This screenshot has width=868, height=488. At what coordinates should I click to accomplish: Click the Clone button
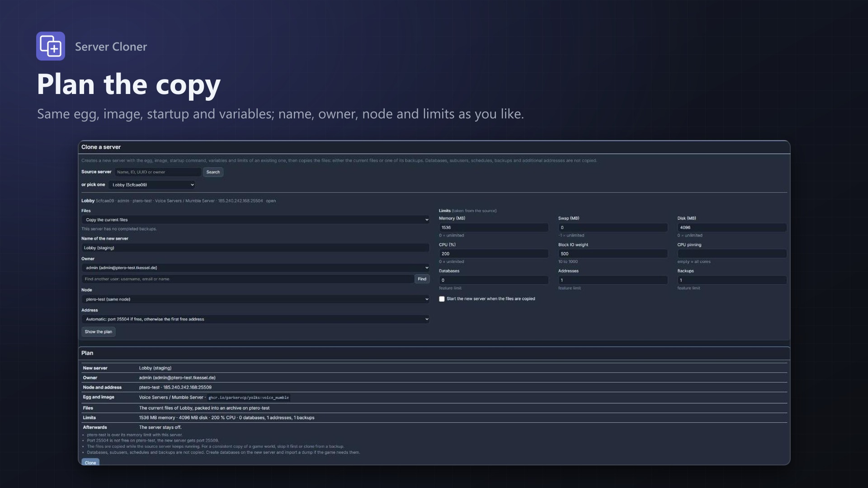pos(90,462)
